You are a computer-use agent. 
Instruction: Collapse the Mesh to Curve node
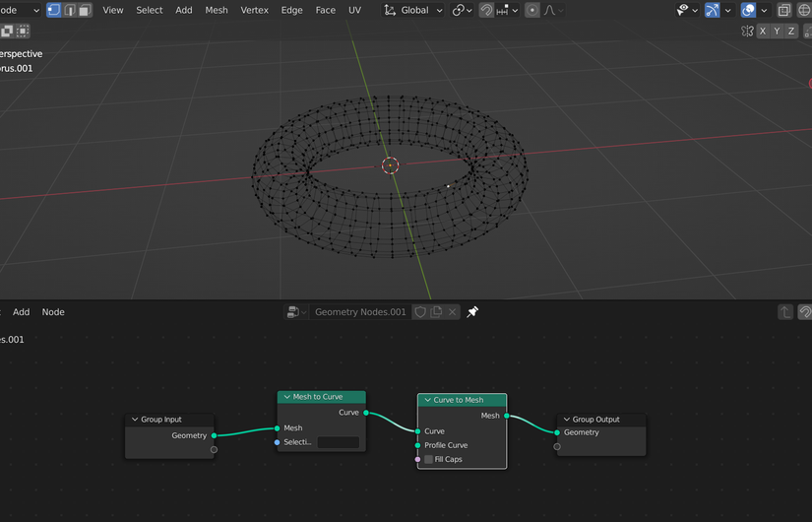tap(286, 397)
